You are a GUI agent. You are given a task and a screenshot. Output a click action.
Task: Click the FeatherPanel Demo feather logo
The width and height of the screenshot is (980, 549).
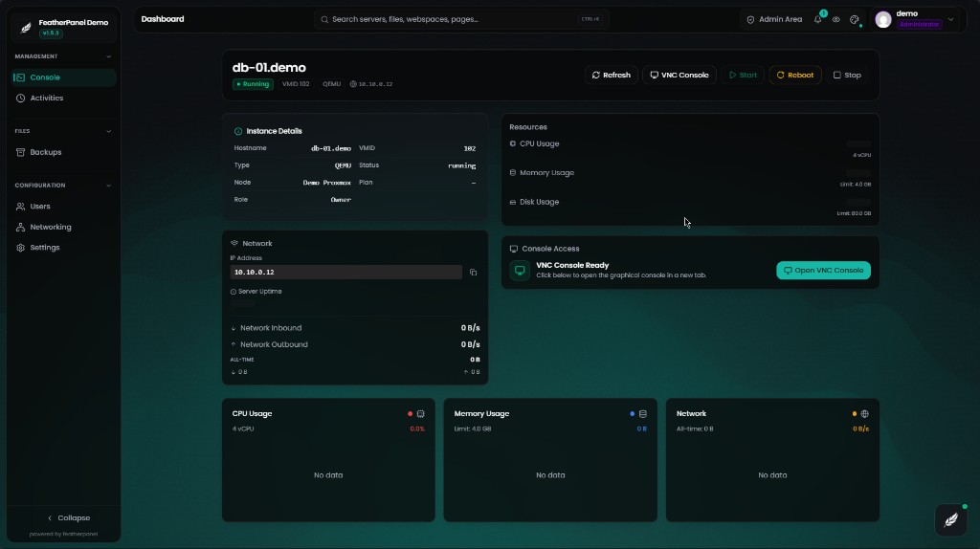pyautogui.click(x=26, y=28)
